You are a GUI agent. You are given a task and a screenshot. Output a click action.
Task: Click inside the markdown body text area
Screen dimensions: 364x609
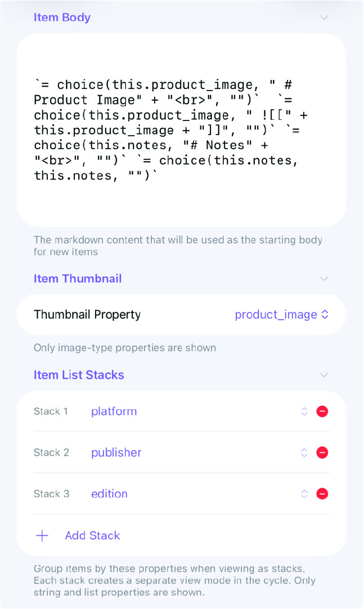[x=182, y=129]
